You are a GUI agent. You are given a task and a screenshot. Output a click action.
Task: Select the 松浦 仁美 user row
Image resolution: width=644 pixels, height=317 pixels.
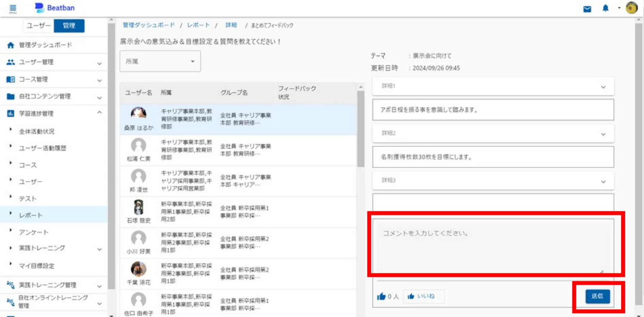[239, 150]
